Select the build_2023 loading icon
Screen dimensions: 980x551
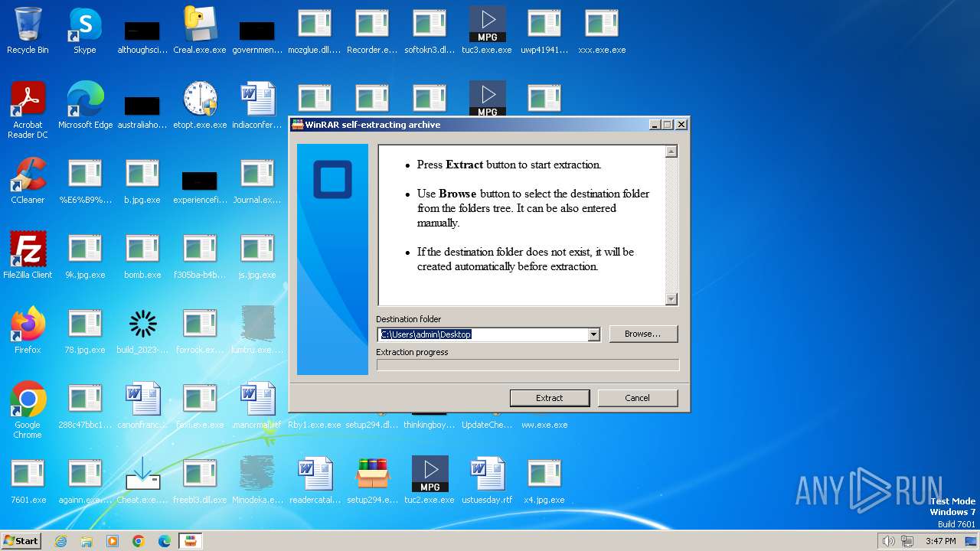click(142, 331)
